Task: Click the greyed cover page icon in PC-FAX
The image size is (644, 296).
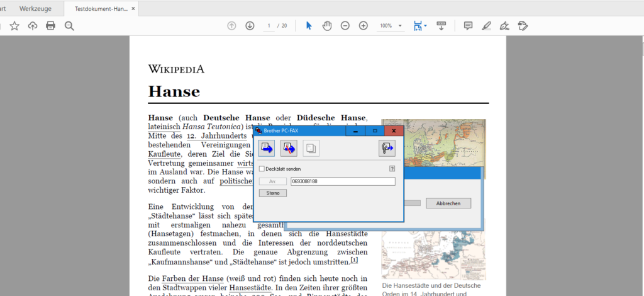Action: tap(311, 148)
